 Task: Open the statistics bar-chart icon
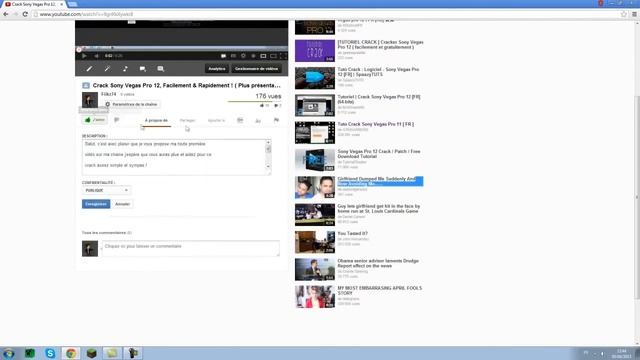tap(258, 120)
